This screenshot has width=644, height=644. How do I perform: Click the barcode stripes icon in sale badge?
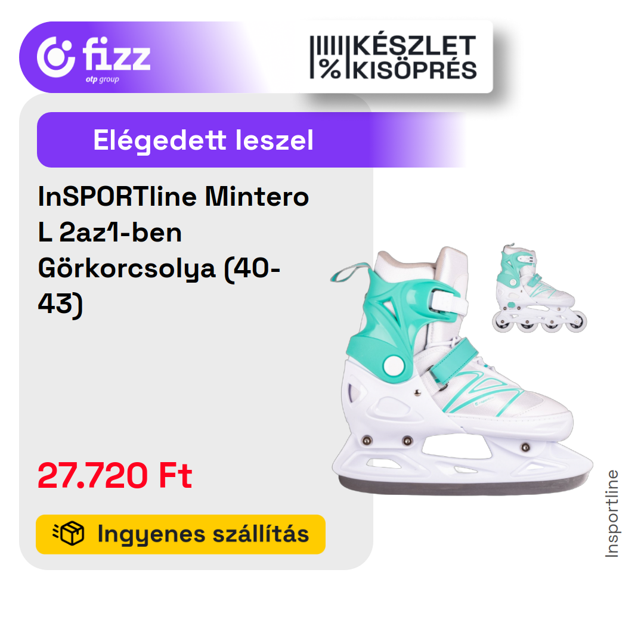327,46
